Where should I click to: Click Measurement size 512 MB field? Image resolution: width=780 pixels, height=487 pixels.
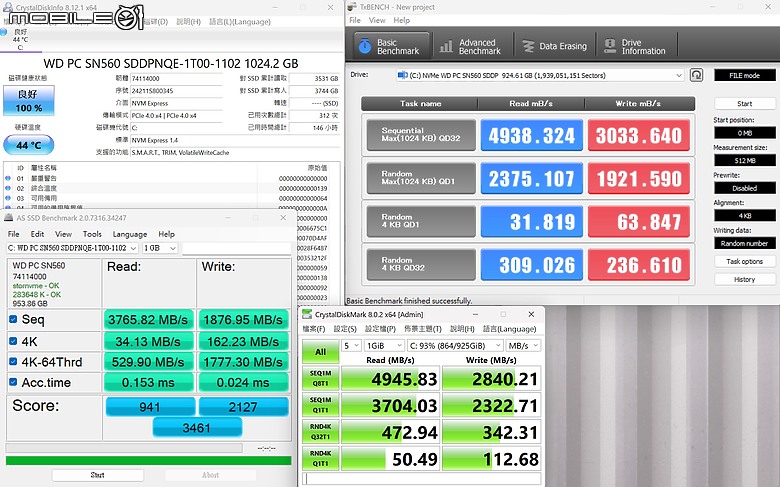744,160
